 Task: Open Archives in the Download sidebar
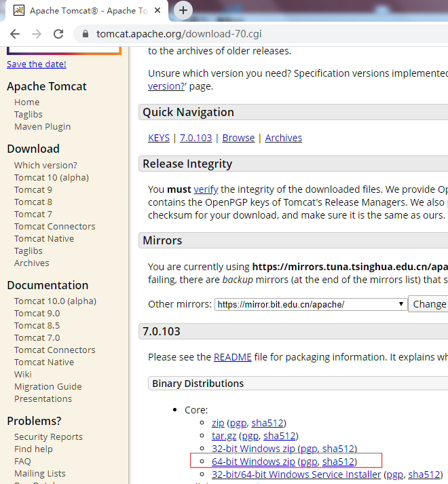(x=32, y=263)
